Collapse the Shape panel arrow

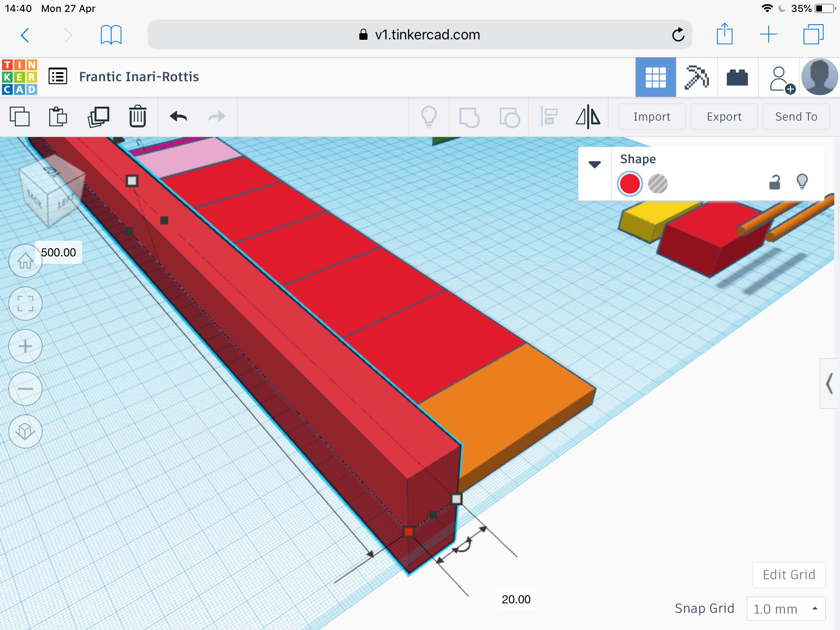click(594, 164)
